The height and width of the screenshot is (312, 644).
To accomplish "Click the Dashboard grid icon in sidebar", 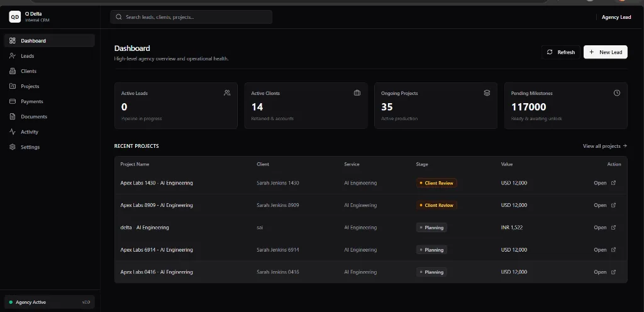I will click(13, 41).
